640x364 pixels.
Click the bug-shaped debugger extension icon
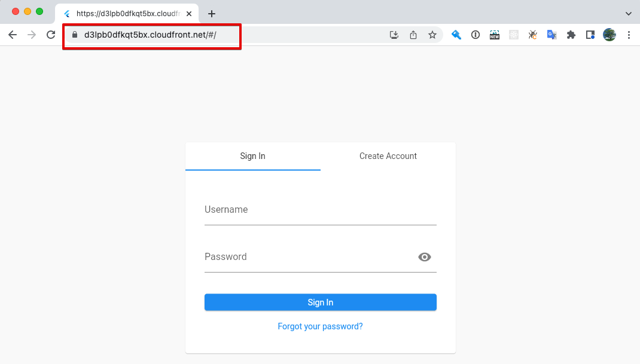pos(533,35)
